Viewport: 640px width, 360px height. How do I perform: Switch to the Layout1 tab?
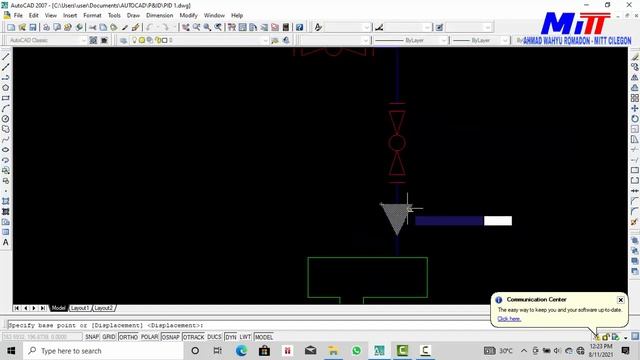pyautogui.click(x=80, y=308)
